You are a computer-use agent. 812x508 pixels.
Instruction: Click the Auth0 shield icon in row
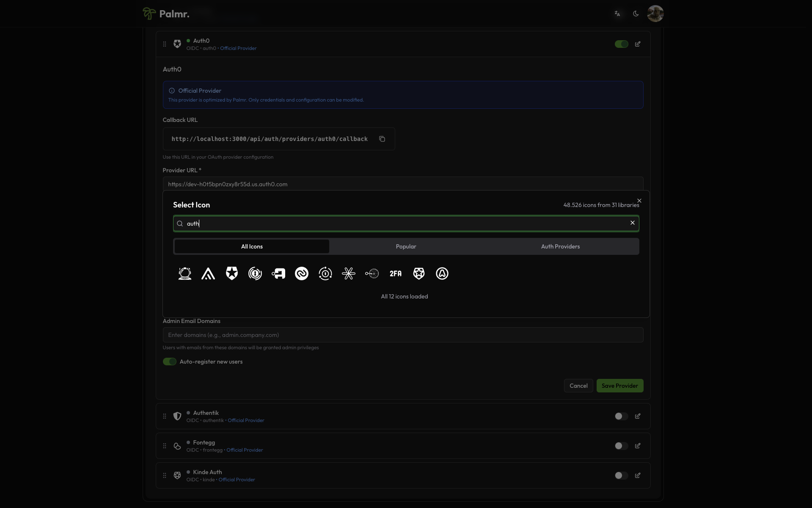tap(177, 44)
